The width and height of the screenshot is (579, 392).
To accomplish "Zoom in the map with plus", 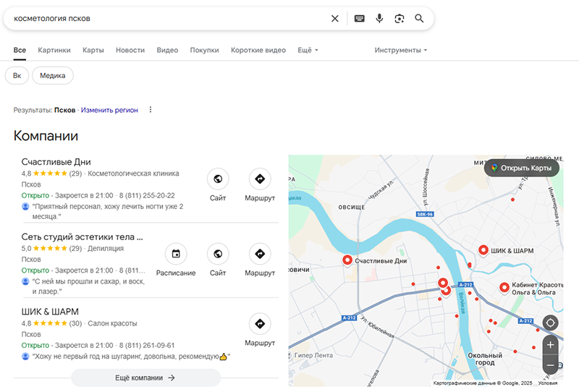I will click(x=550, y=345).
